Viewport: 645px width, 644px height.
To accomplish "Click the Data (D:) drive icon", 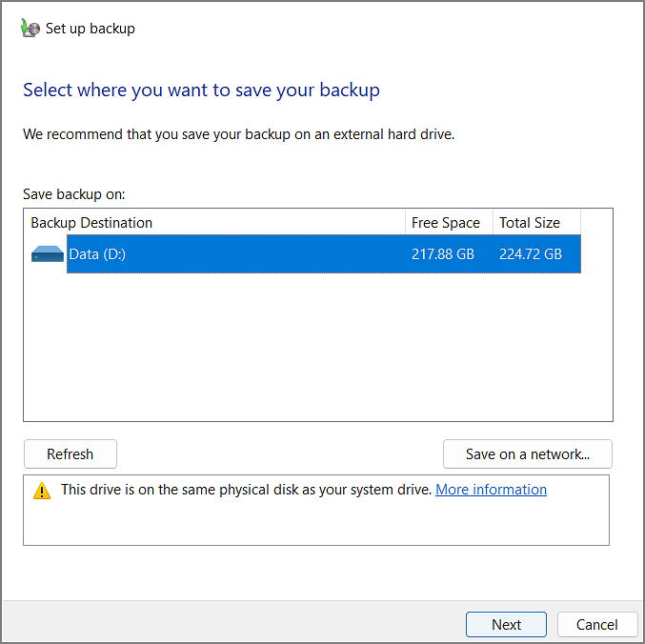I will point(47,254).
